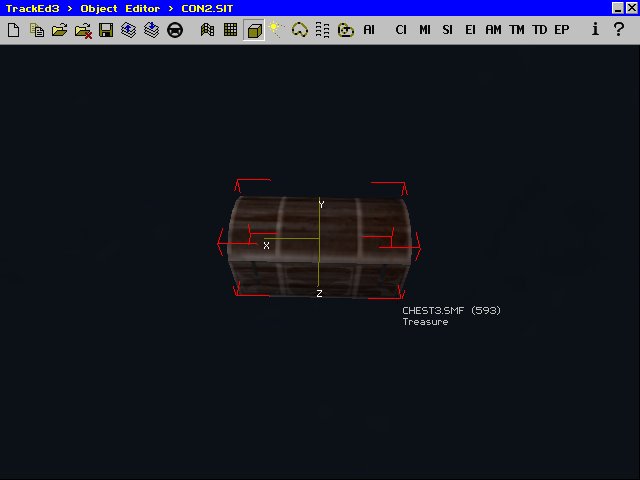640x480 pixels.
Task: Select the EP toolbar button
Action: (562, 30)
